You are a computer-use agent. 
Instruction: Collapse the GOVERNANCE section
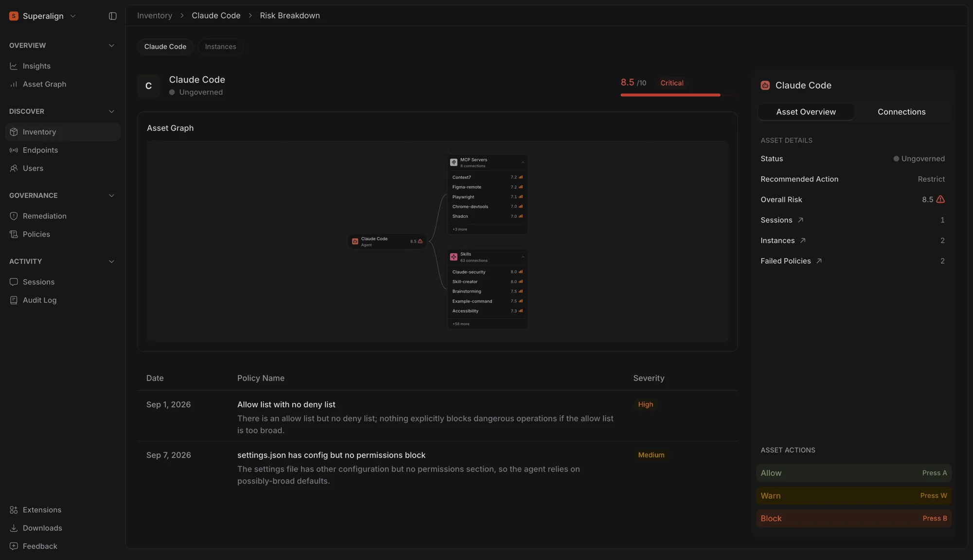111,195
